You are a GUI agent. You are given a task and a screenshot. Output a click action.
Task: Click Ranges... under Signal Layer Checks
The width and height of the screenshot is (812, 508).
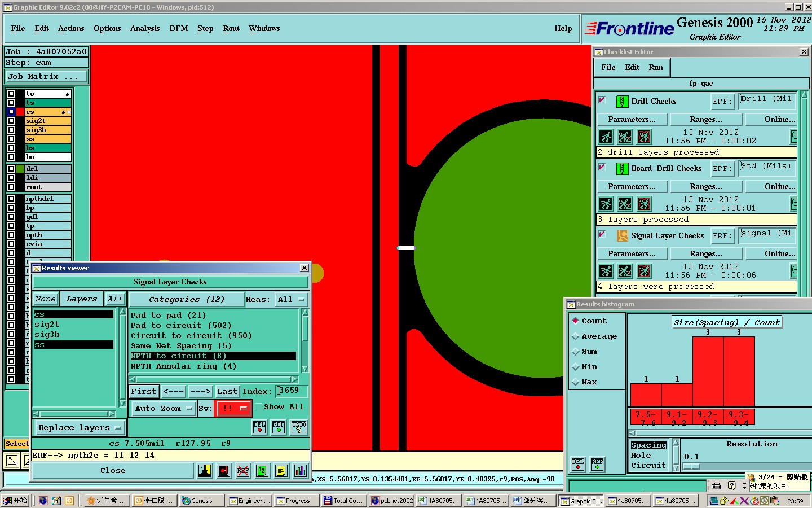pyautogui.click(x=706, y=254)
